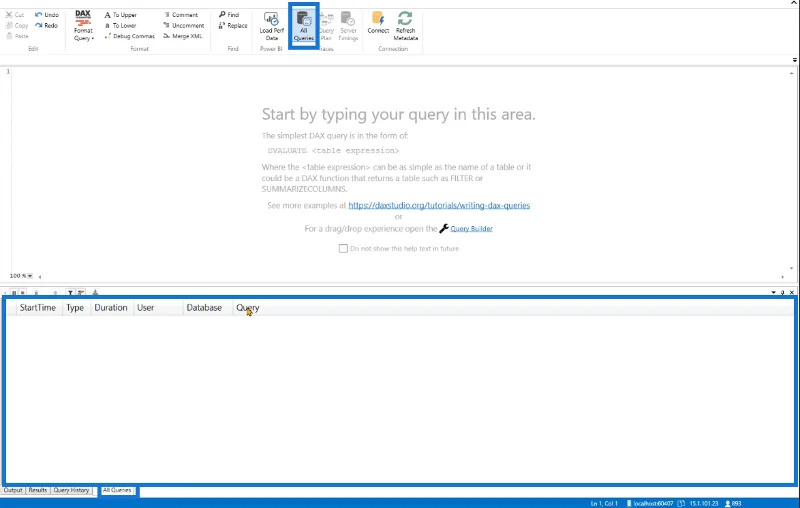Pin the trace panel with auto-hide icon
The image size is (800, 508).
tap(783, 292)
